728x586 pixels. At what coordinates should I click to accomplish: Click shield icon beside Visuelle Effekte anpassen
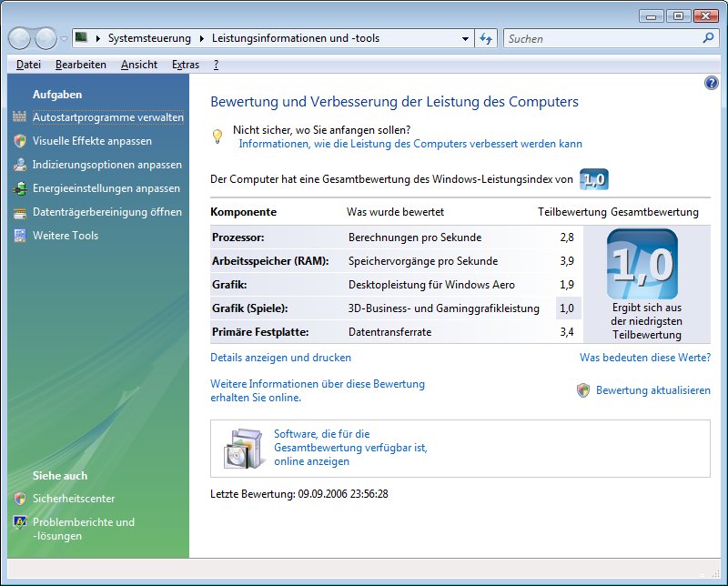click(20, 141)
